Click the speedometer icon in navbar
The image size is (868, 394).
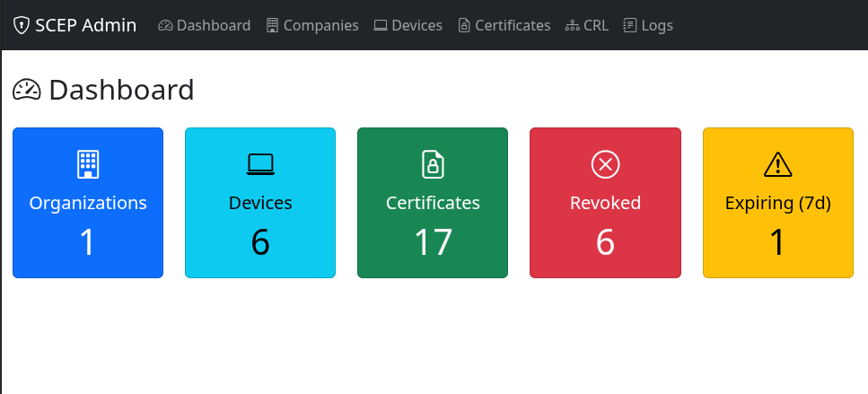click(165, 25)
